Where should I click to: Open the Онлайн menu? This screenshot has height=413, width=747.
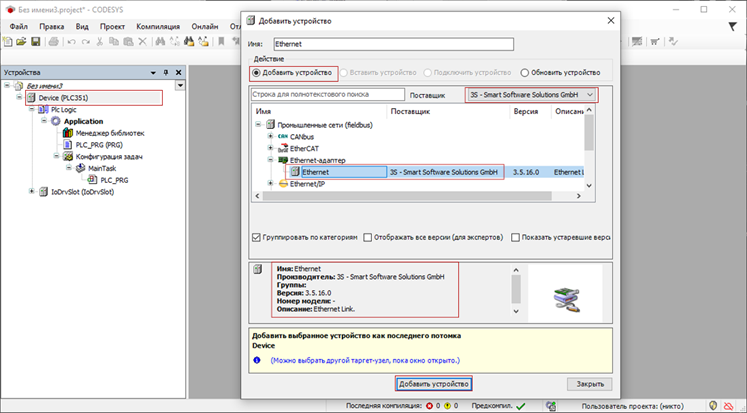click(x=205, y=27)
